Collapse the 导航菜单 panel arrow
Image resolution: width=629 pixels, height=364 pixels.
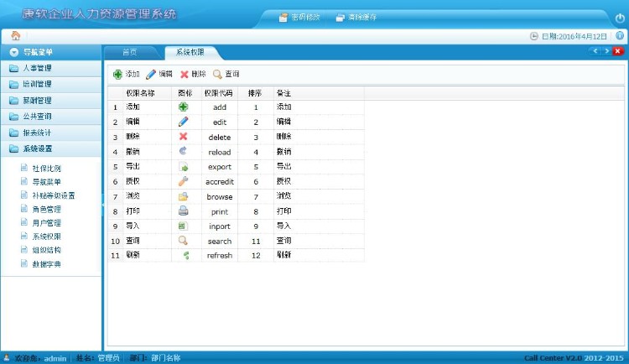click(x=13, y=52)
